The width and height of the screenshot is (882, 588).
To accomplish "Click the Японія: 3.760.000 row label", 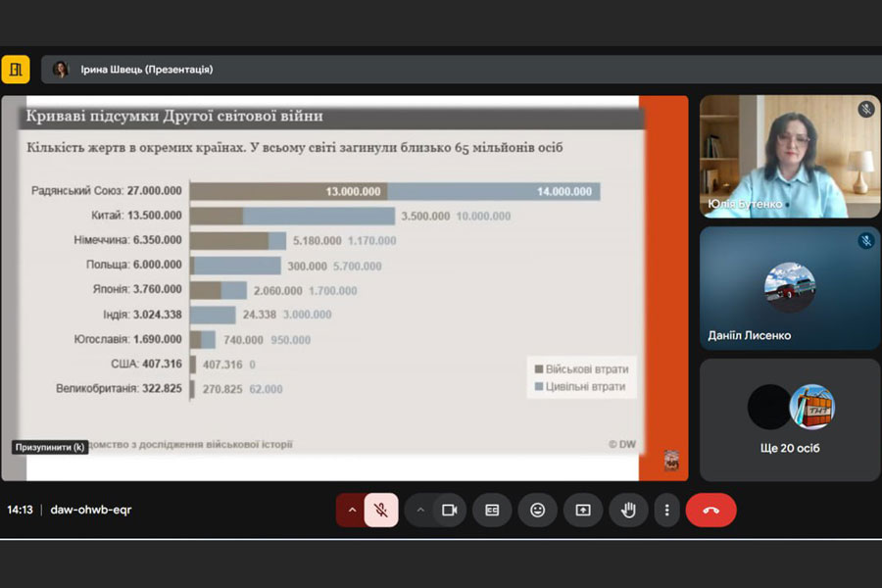I will click(x=137, y=289).
